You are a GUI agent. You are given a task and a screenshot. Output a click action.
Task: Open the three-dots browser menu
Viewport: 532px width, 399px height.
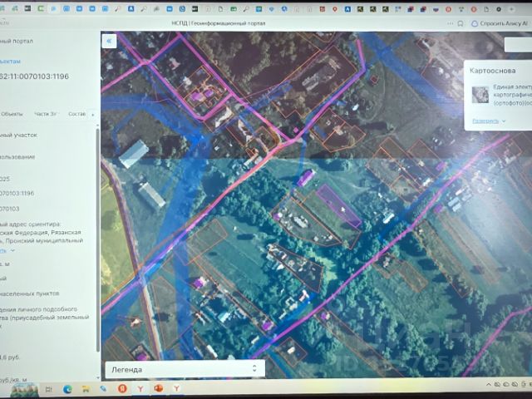tap(451, 23)
